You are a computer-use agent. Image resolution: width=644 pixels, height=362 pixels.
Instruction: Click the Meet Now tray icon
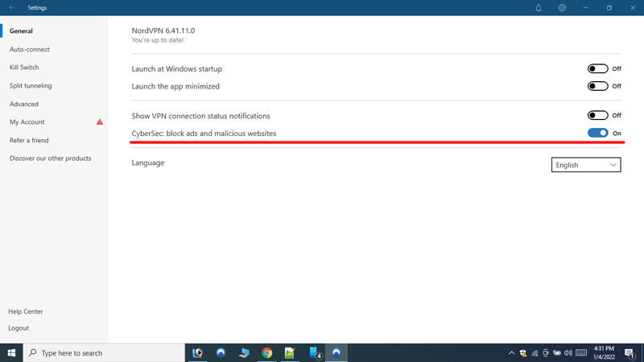point(546,353)
